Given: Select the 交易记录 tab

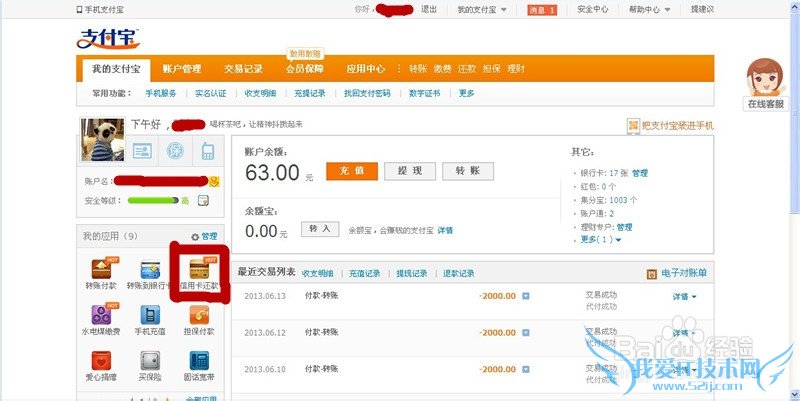Looking at the screenshot, I should tap(243, 69).
